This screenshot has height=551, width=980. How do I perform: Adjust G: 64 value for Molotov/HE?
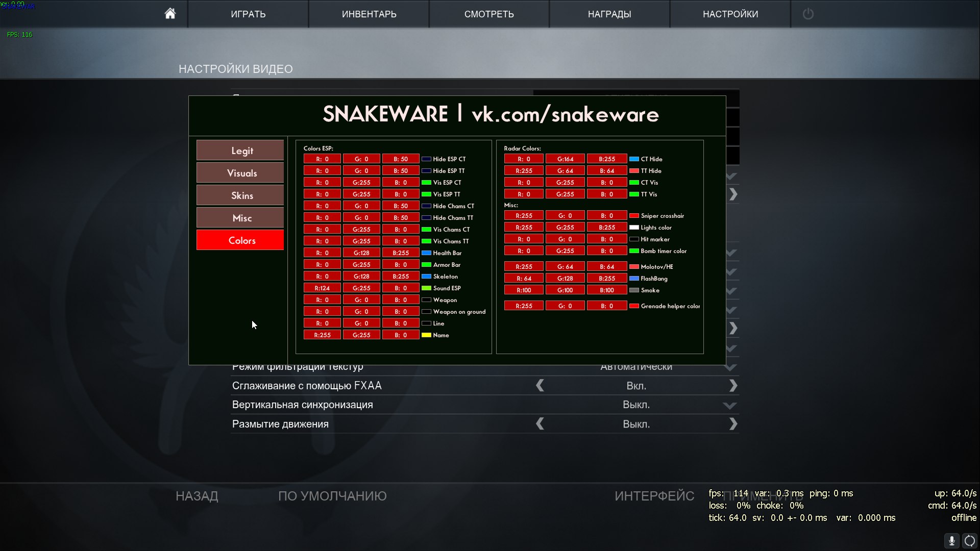tap(565, 267)
